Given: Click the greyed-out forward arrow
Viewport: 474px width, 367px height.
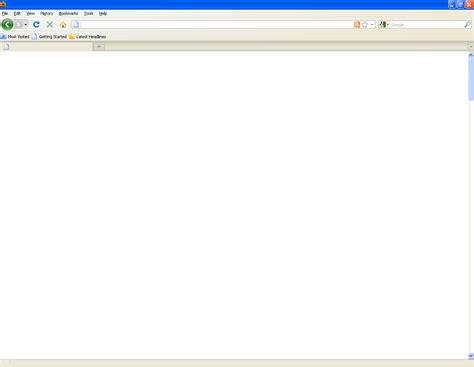Looking at the screenshot, I should (x=19, y=25).
